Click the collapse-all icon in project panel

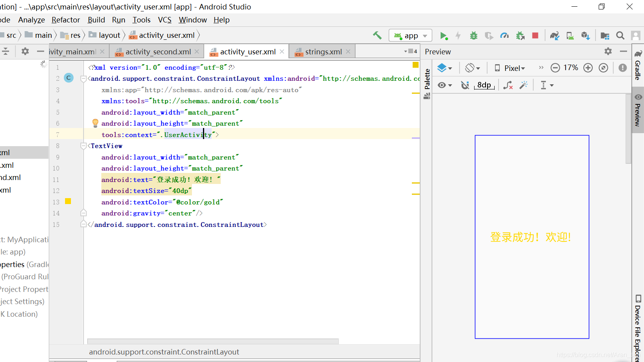[x=6, y=51]
